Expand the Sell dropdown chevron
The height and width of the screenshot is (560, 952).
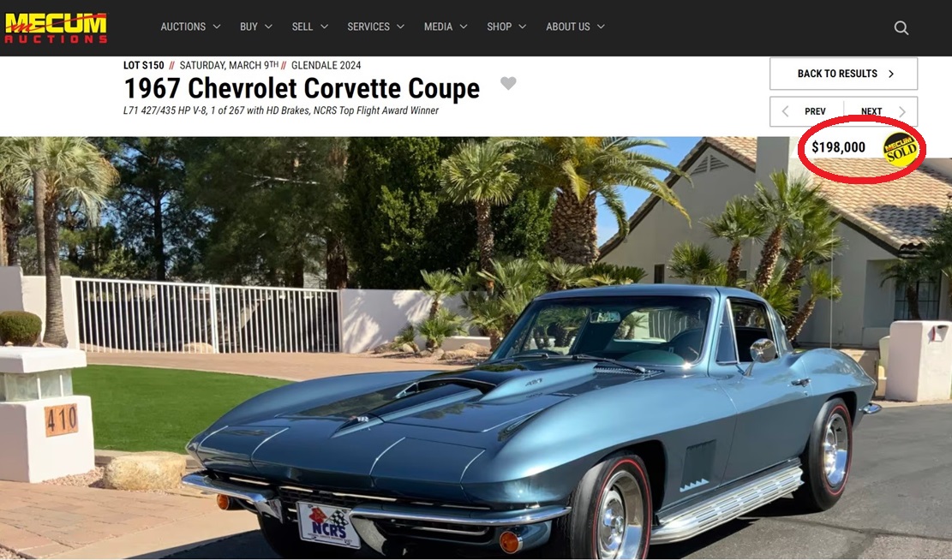coord(324,27)
